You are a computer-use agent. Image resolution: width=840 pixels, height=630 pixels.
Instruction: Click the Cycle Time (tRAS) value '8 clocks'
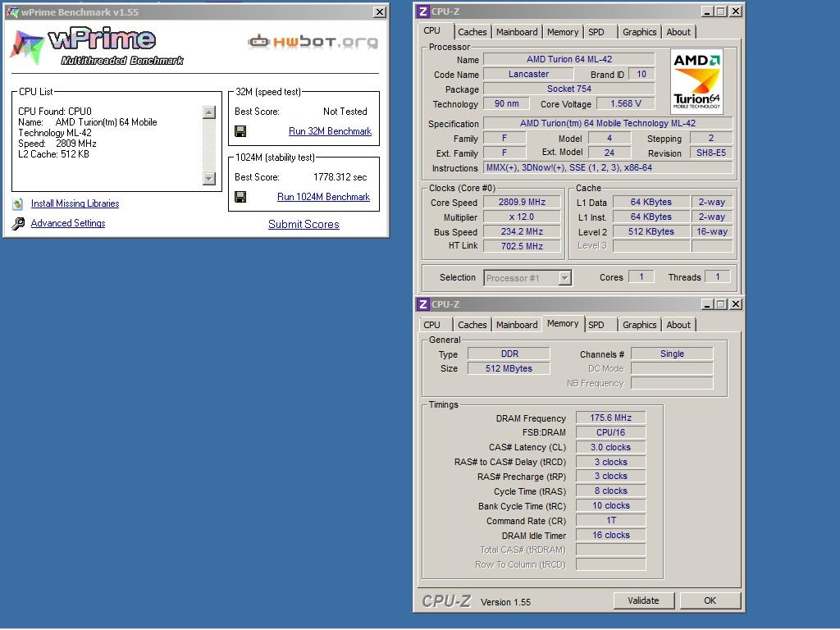pyautogui.click(x=610, y=491)
